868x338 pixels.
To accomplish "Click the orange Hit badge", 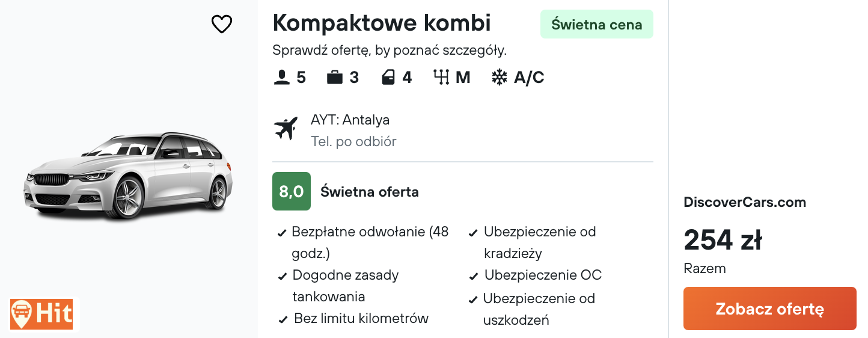I will click(41, 314).
